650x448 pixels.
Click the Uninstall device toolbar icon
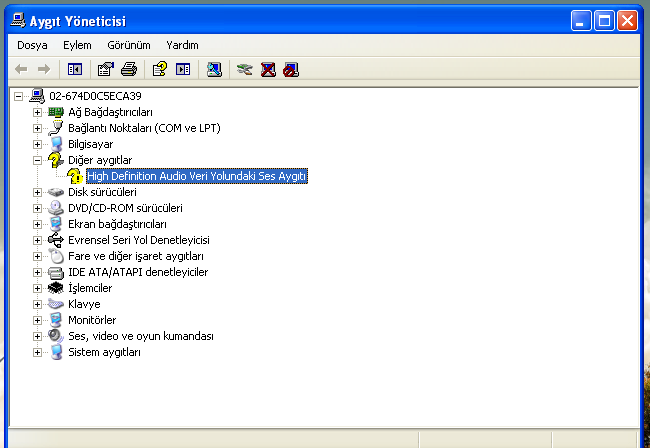pyautogui.click(x=268, y=69)
